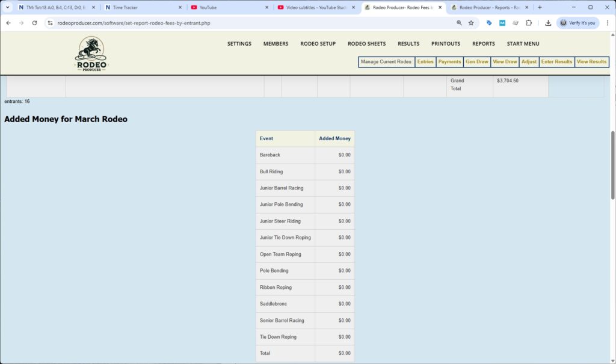Click the blue M extension icon
Viewport: 616px width, 364px height.
[502, 22]
